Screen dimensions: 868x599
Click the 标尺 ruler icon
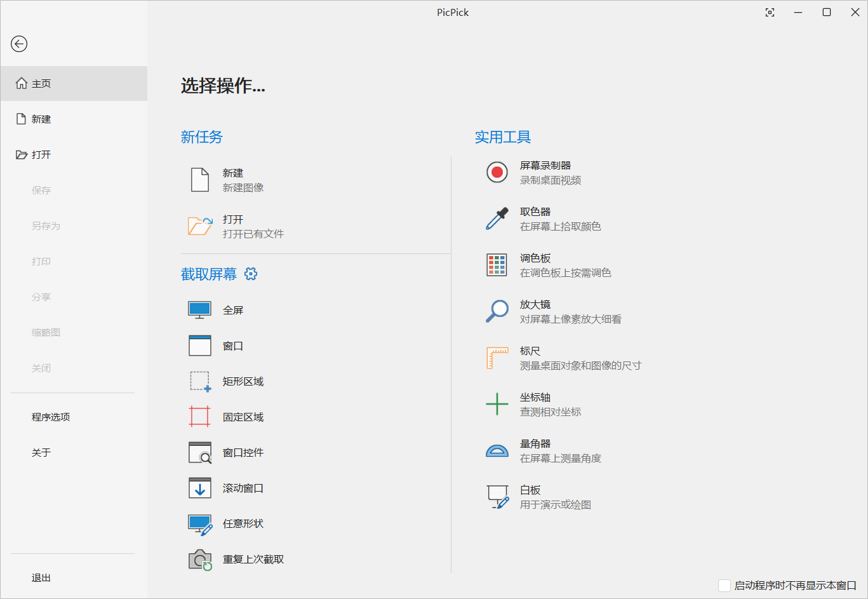coord(497,358)
